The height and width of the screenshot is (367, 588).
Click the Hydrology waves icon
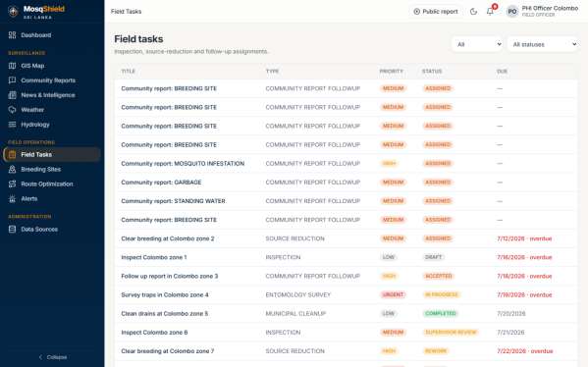click(13, 124)
